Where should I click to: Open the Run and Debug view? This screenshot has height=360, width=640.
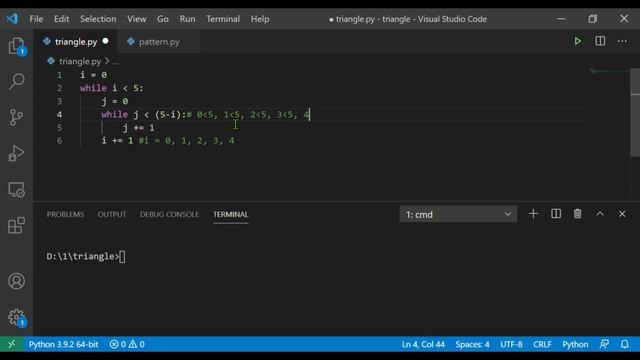16,153
